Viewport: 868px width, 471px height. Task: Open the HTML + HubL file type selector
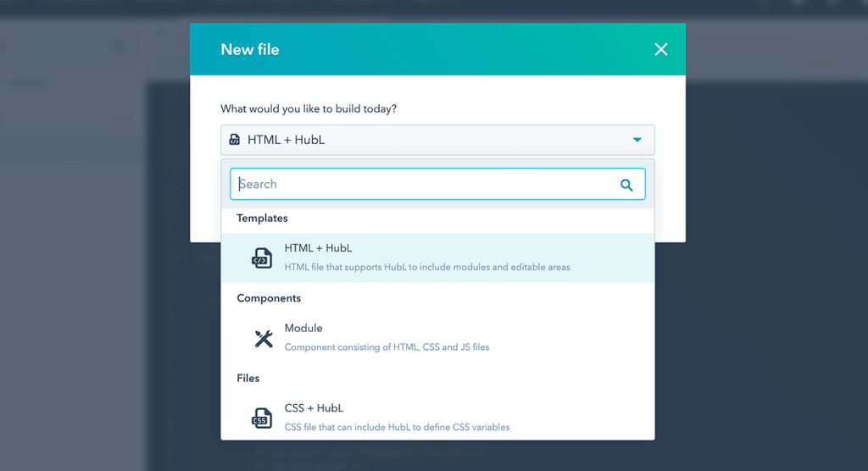[437, 140]
